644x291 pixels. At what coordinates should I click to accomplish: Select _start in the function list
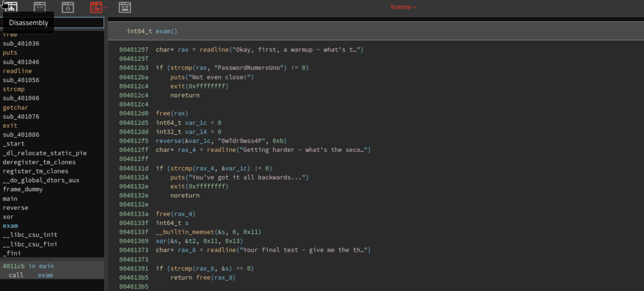[x=14, y=144]
